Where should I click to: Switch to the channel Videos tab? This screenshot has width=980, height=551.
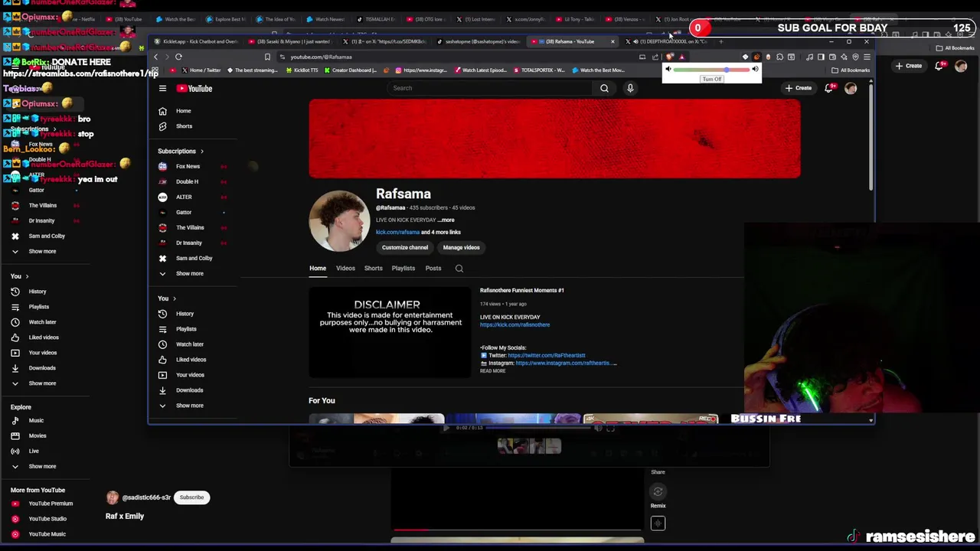(x=345, y=269)
